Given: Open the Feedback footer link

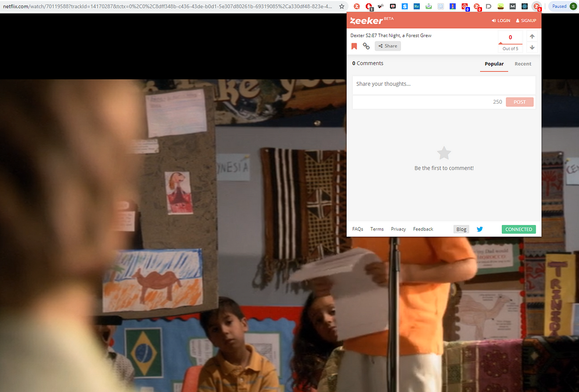Looking at the screenshot, I should [423, 229].
